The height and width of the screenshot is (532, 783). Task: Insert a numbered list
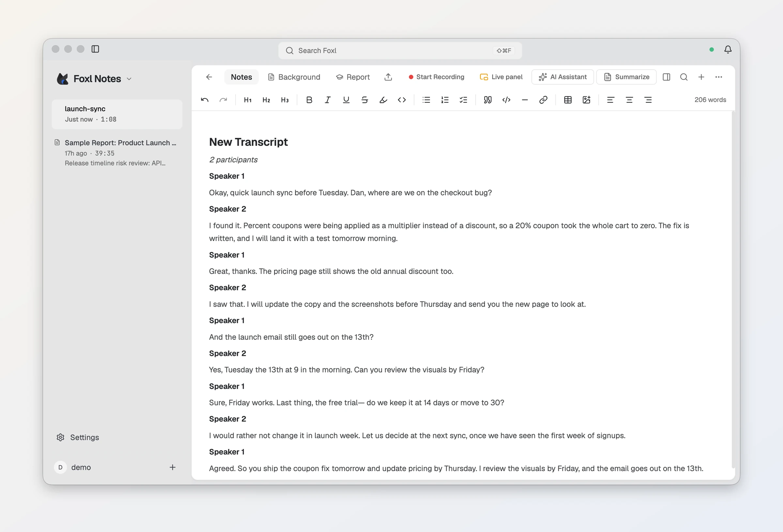[445, 100]
